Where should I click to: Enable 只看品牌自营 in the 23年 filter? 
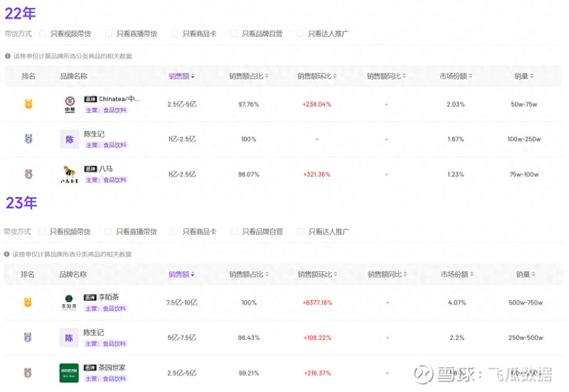tap(234, 231)
